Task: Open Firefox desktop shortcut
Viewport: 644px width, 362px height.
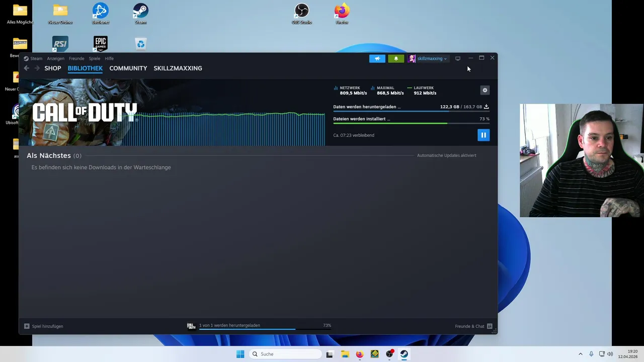Action: (x=342, y=14)
